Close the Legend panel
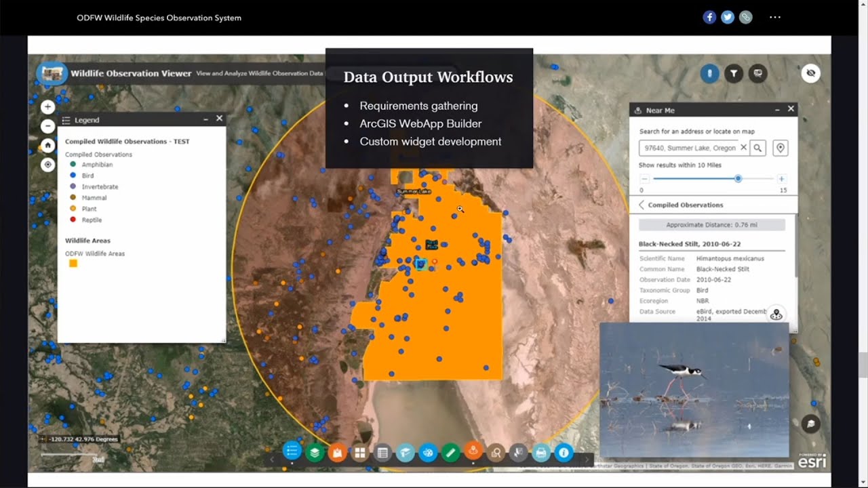 (219, 119)
